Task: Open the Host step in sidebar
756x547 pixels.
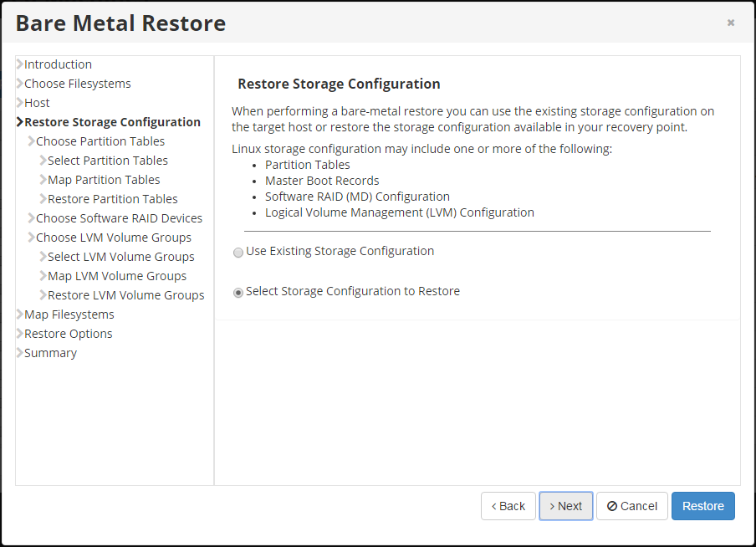Action: (x=37, y=103)
